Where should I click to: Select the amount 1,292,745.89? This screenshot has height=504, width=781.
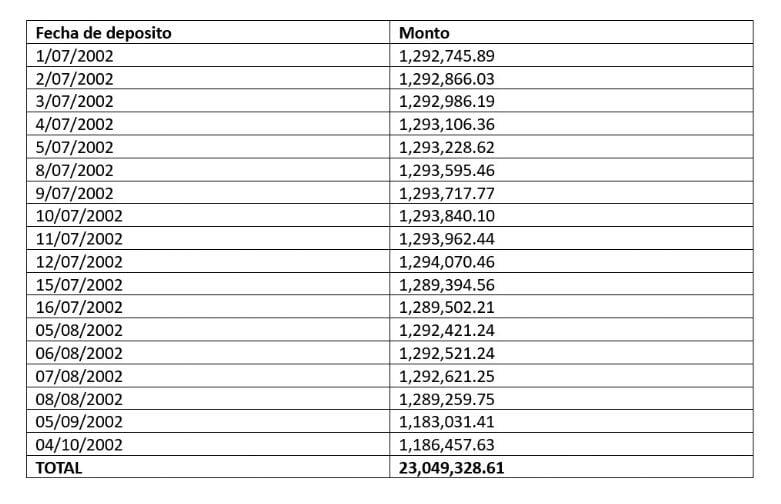point(447,56)
